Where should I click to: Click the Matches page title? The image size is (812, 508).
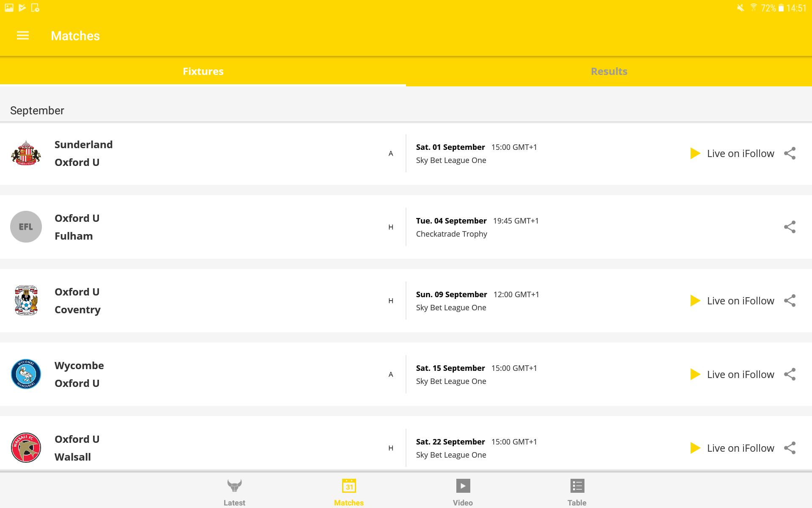click(75, 36)
